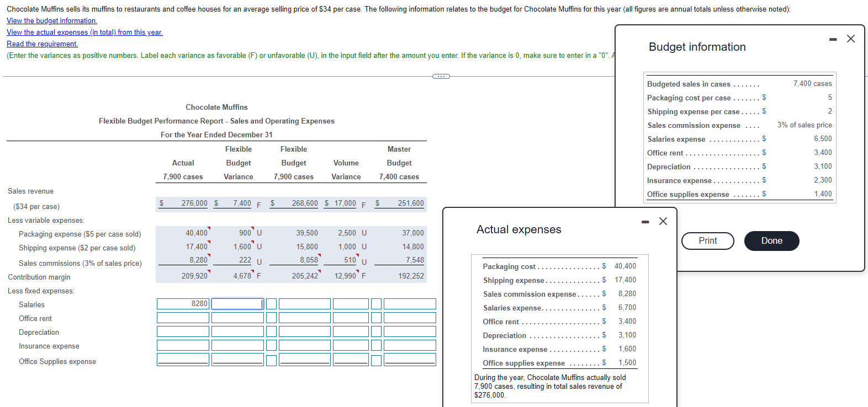The image size is (868, 407).
Task: Select the Office Supplies Master Budget field
Action: 410,360
